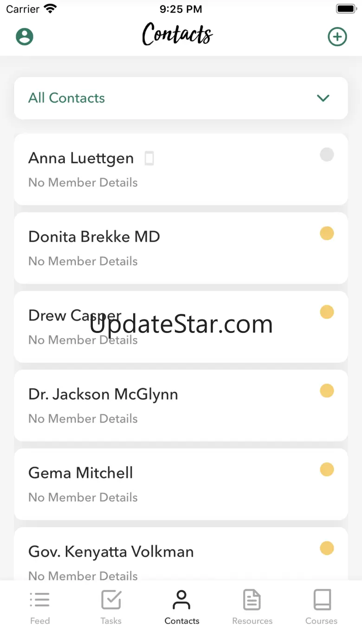Viewport: 362px width, 644px height.
Task: Open Drew Casper contact card
Action: coord(181,327)
